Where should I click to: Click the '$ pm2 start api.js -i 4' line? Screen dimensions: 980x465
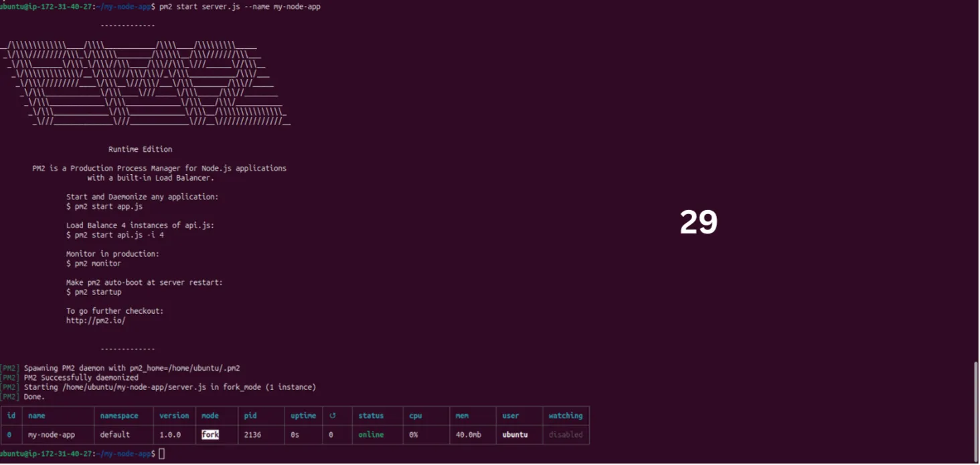pos(115,236)
